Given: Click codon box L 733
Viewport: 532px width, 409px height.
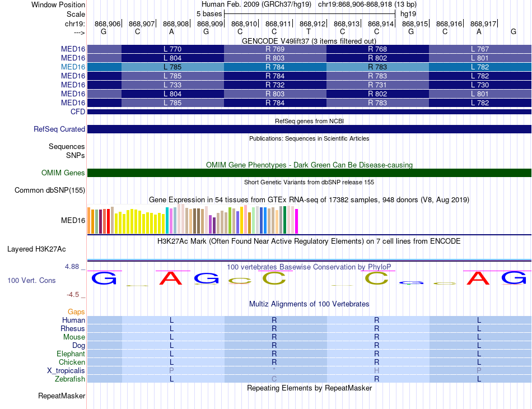Looking at the screenshot, I should (x=172, y=85).
